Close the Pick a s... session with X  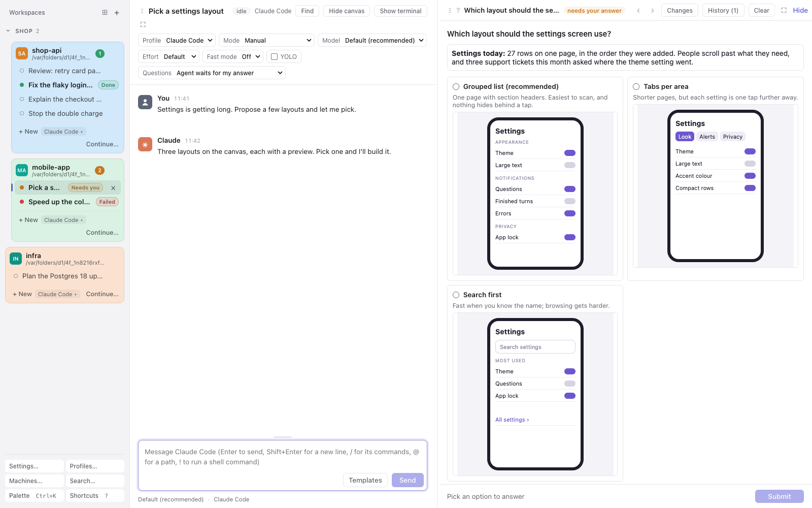point(113,188)
